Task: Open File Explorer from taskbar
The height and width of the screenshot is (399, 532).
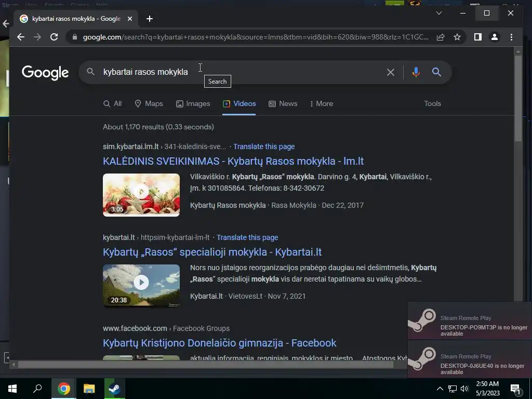Action: click(x=89, y=389)
